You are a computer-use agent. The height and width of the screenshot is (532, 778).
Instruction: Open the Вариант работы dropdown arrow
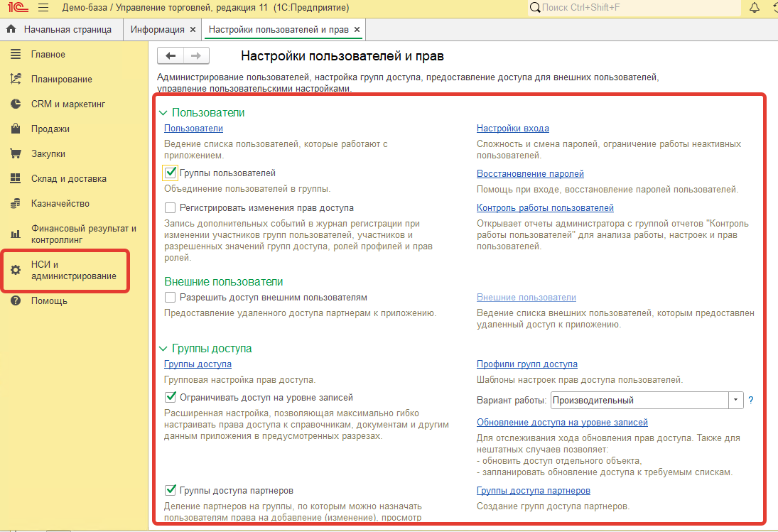(736, 400)
